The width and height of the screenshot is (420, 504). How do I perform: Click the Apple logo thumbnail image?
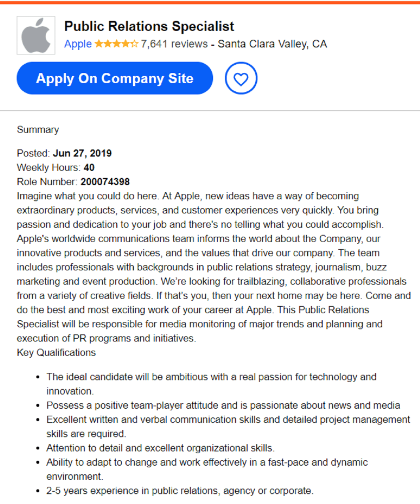36,35
